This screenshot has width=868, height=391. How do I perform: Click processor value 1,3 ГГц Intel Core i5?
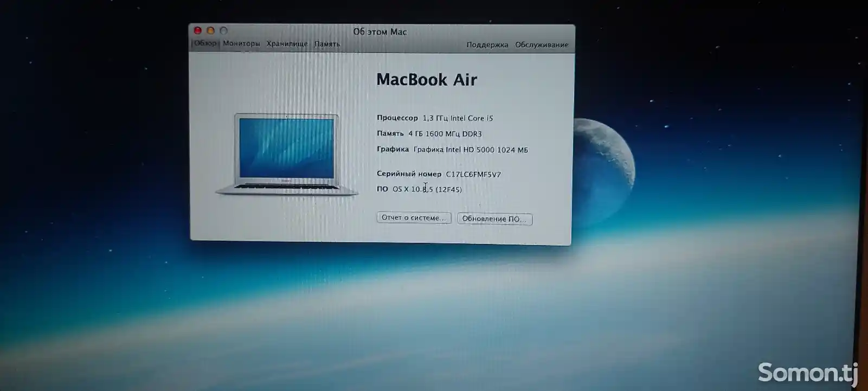pos(458,118)
